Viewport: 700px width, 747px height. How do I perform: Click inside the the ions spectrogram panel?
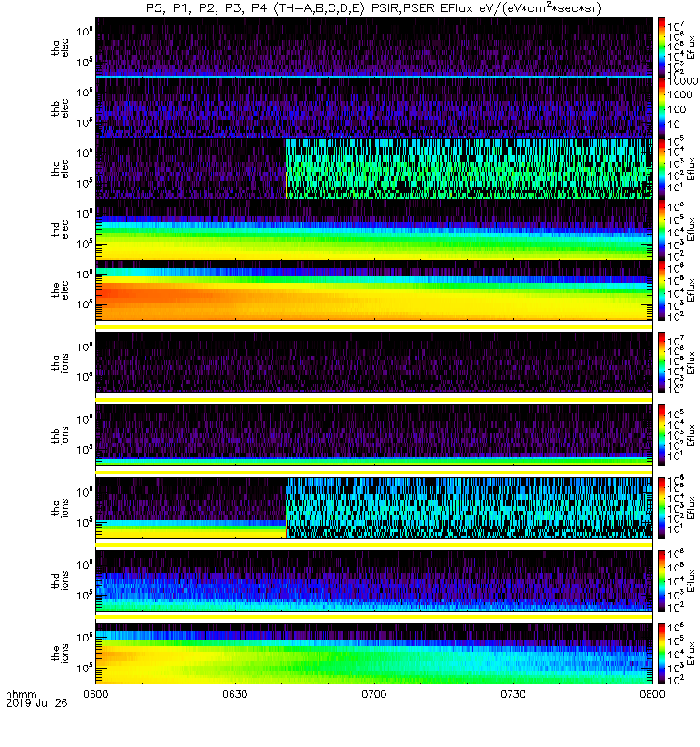pos(374,654)
